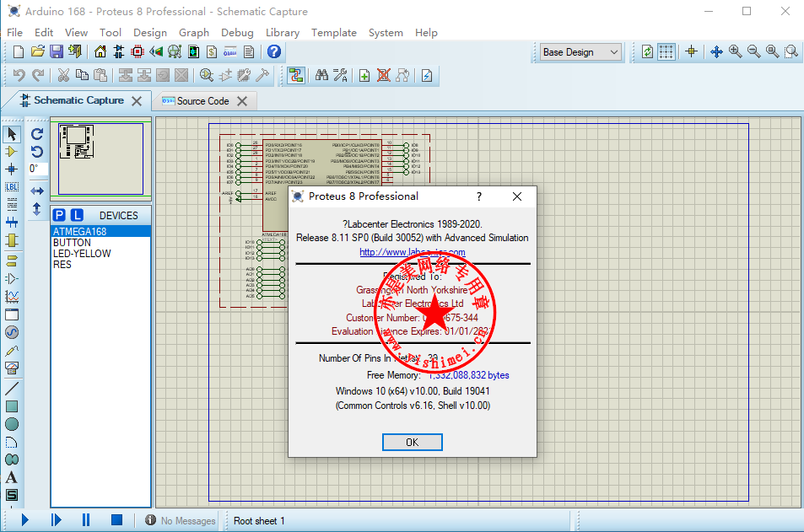Click rotation angle 0° field
804x532 pixels.
tap(38, 169)
